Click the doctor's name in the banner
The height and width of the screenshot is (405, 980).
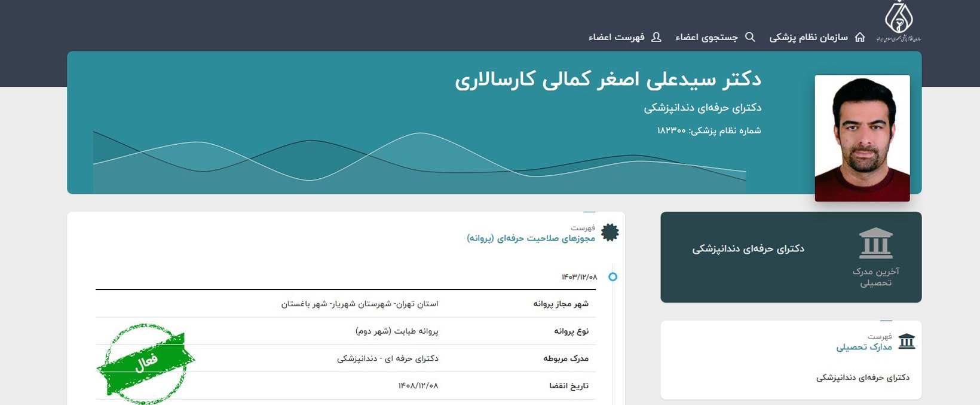608,80
